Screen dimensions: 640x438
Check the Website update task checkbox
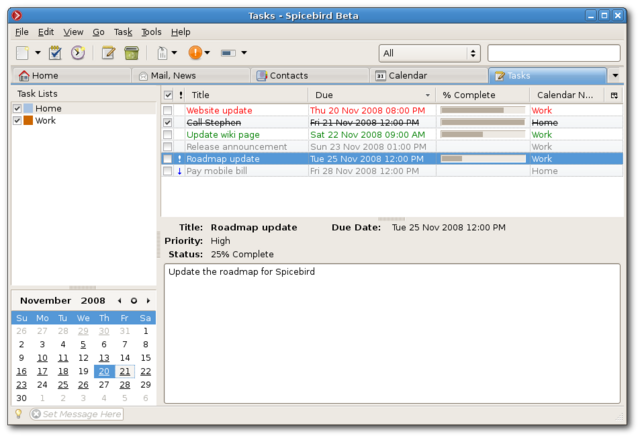(x=167, y=111)
